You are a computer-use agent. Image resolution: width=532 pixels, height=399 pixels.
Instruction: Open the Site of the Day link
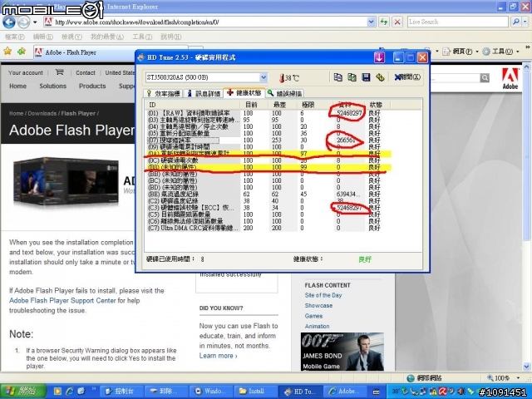click(x=323, y=295)
